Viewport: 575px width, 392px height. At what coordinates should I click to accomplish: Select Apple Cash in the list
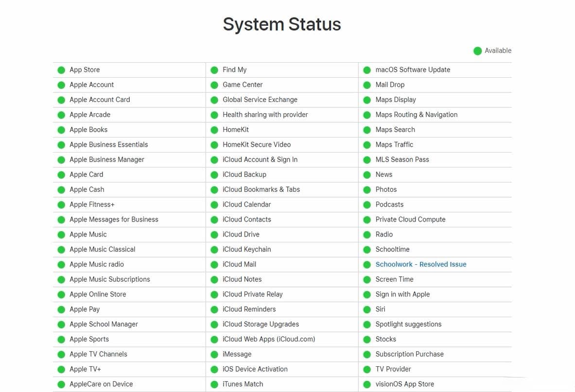87,189
